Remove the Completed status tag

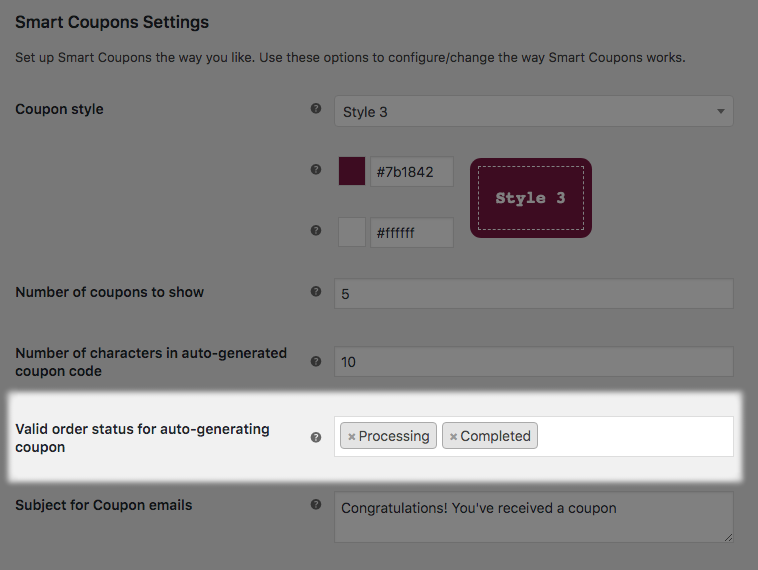pos(453,436)
